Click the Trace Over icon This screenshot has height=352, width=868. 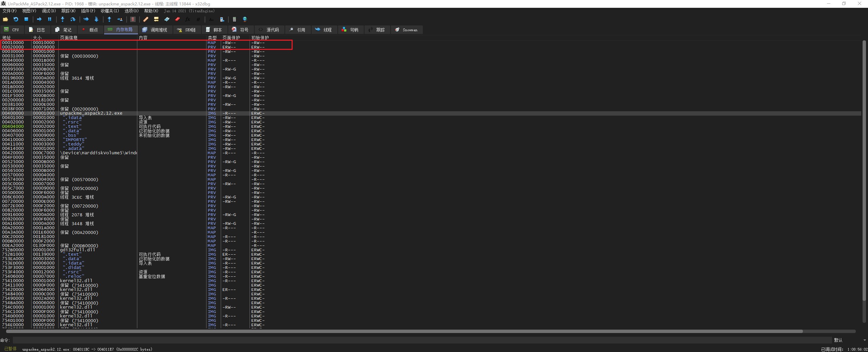pyautogui.click(x=96, y=19)
